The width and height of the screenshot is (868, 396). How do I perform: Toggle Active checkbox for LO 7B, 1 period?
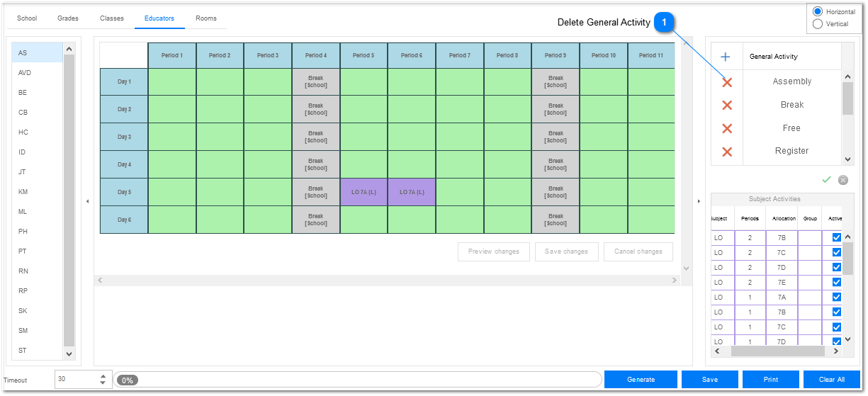coord(837,312)
